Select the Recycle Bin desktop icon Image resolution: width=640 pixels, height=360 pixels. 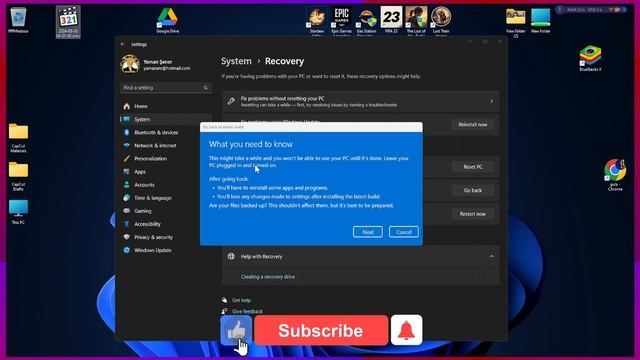pos(18,20)
